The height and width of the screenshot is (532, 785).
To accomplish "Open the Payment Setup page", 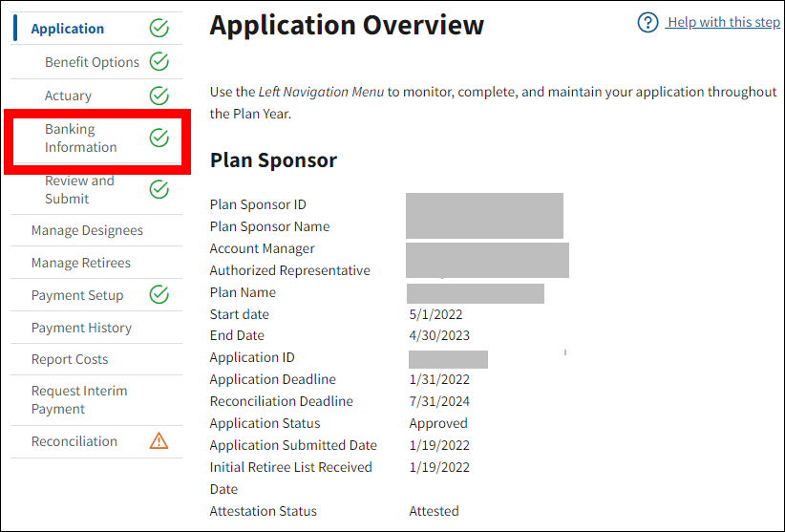I will 77,295.
